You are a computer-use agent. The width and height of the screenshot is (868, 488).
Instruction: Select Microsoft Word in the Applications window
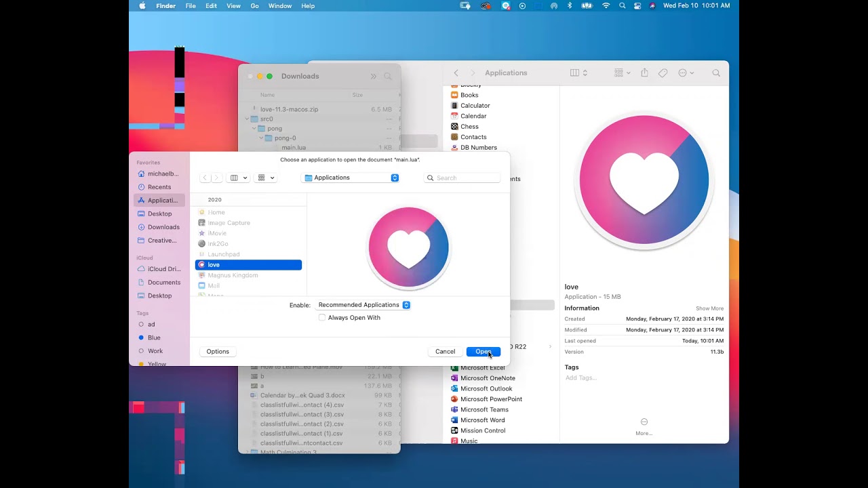click(477, 420)
